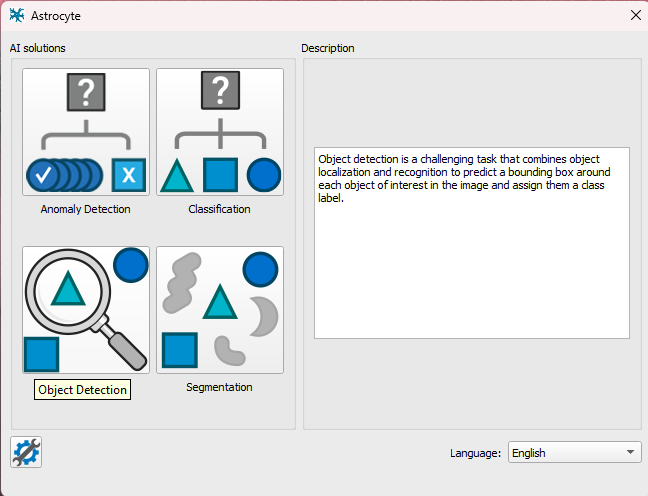Click the "Classification" caption text
Viewport: 648px width, 496px height.
pos(219,209)
